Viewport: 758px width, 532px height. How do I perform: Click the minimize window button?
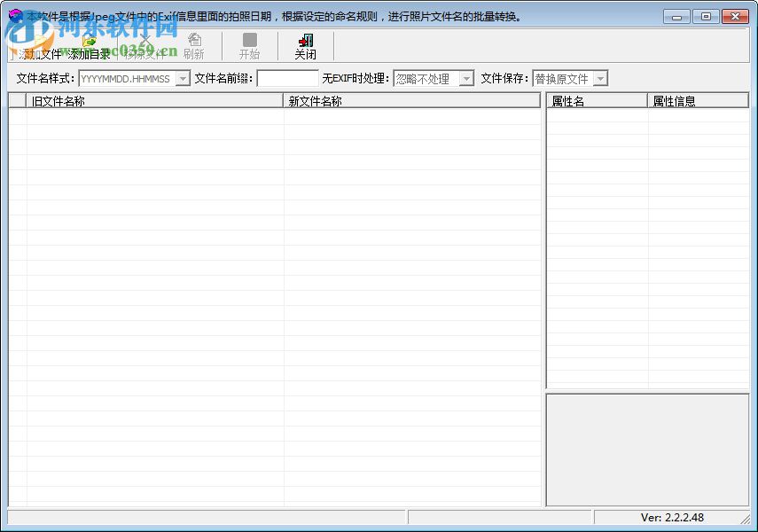point(676,15)
